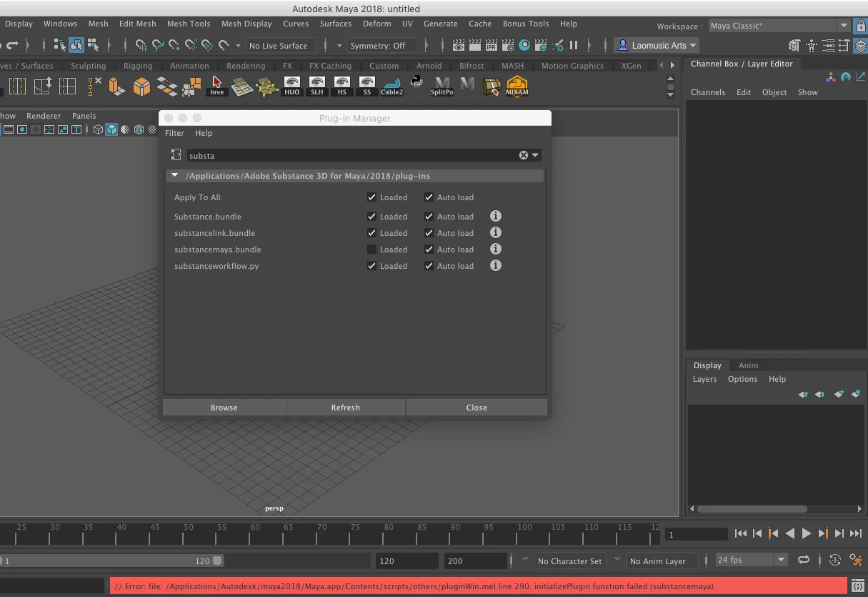The image size is (868, 597).
Task: Check Loaded for substancemaya.bundle
Action: 371,250
